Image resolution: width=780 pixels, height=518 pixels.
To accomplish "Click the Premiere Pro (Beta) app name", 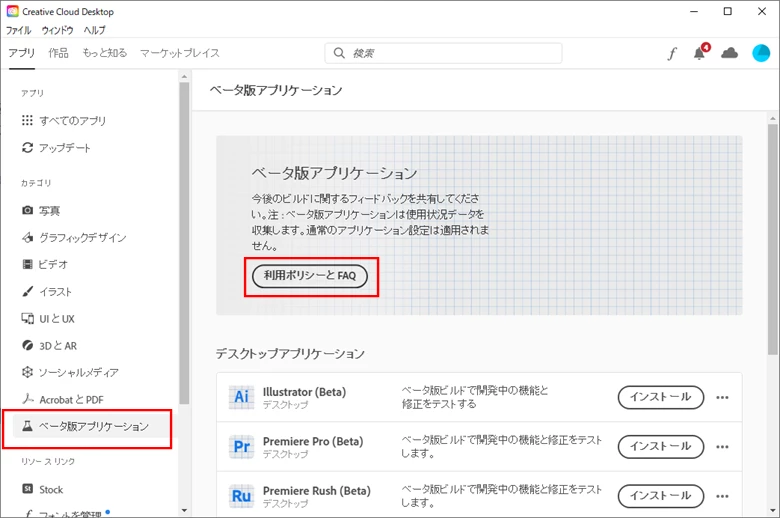I will [313, 441].
